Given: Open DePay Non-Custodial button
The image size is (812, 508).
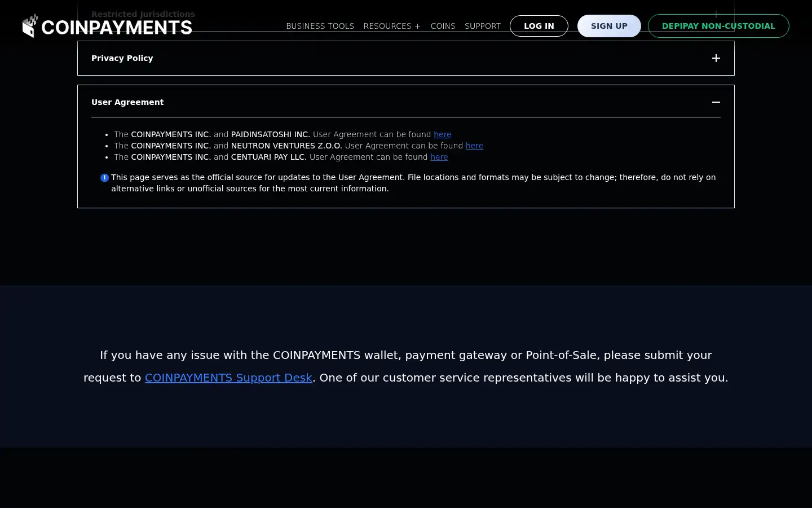Looking at the screenshot, I should pyautogui.click(x=718, y=26).
